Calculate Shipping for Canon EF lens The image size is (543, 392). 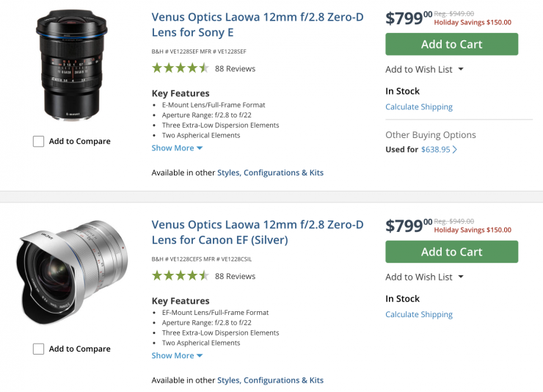(419, 315)
